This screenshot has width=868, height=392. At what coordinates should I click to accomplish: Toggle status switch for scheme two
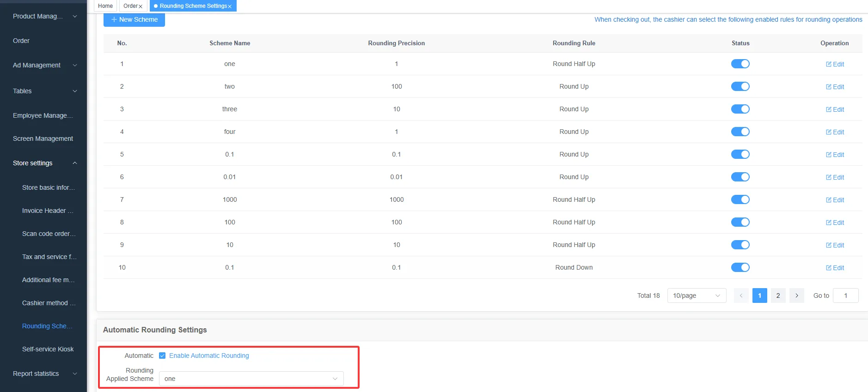pyautogui.click(x=740, y=86)
